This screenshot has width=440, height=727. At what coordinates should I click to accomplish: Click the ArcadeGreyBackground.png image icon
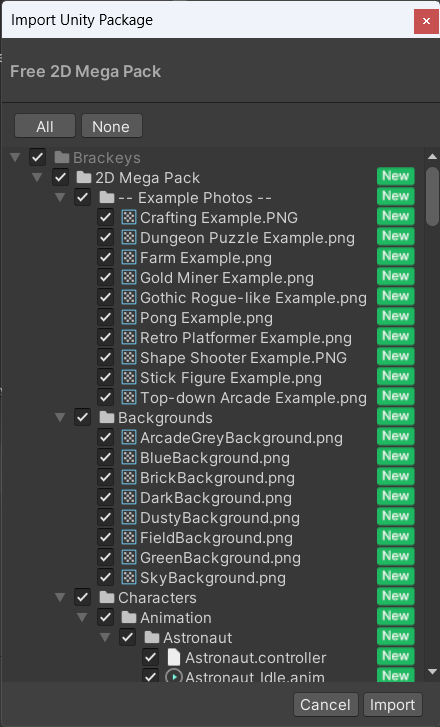point(128,437)
